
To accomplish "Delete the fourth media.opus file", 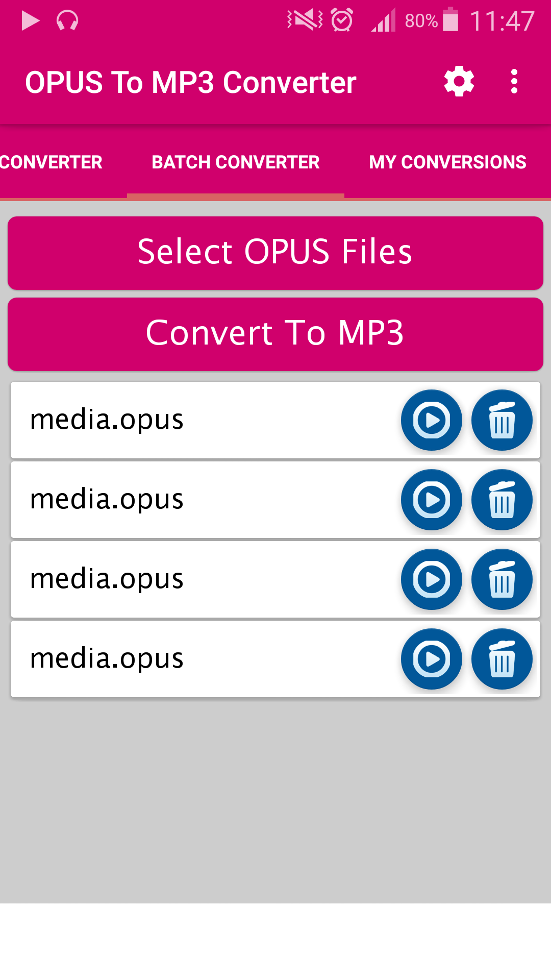I will point(502,659).
